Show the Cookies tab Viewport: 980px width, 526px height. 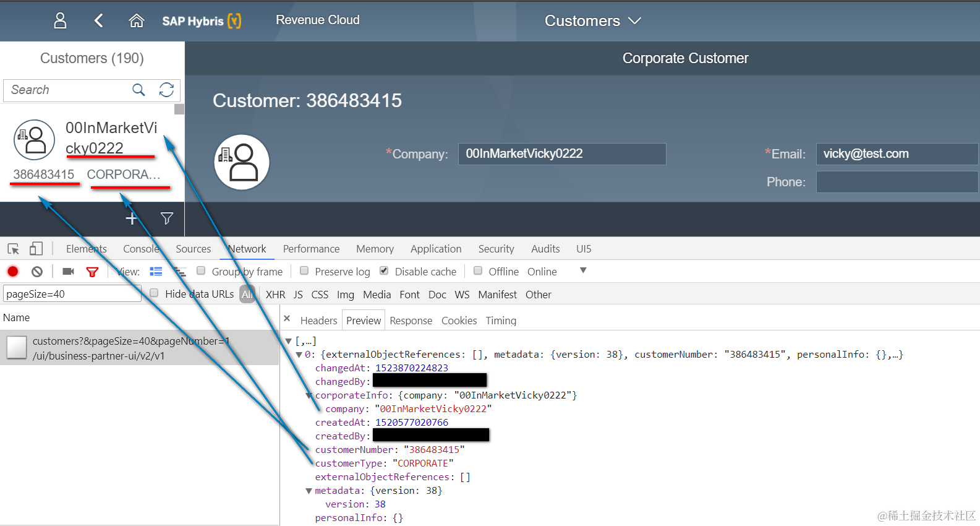click(459, 321)
